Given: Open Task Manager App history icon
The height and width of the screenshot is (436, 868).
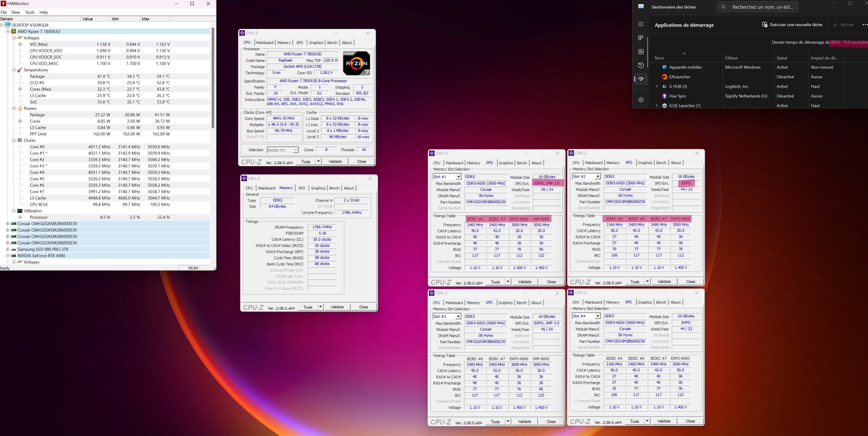Looking at the screenshot, I should (x=641, y=65).
